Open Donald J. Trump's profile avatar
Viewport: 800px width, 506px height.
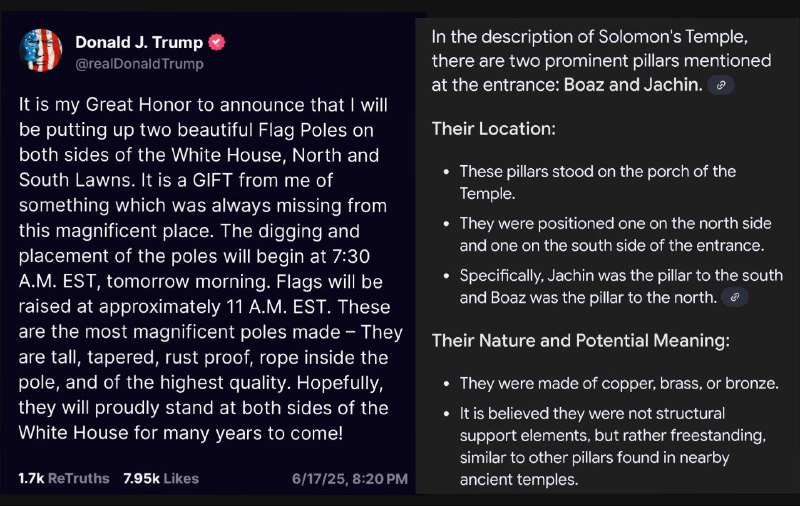click(x=41, y=50)
